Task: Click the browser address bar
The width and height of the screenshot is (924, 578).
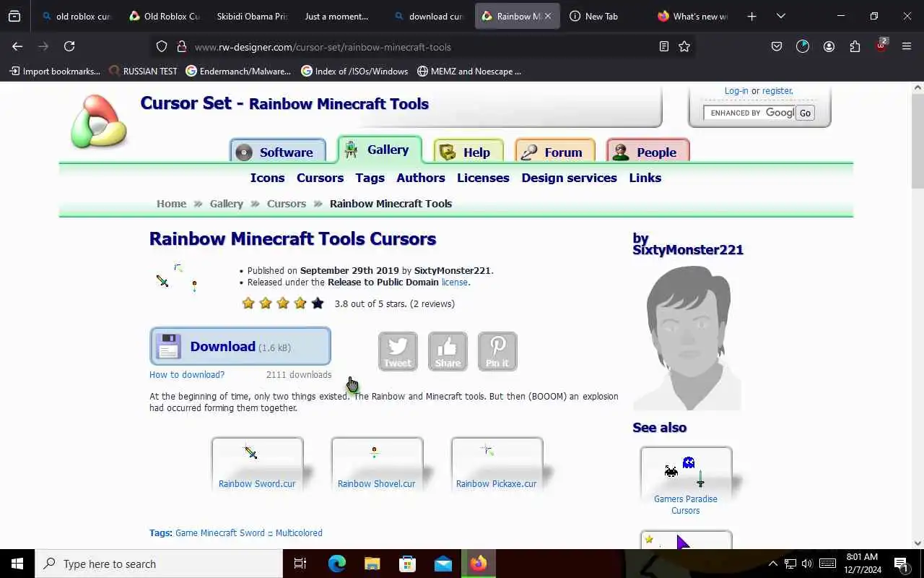Action: pyautogui.click(x=422, y=47)
